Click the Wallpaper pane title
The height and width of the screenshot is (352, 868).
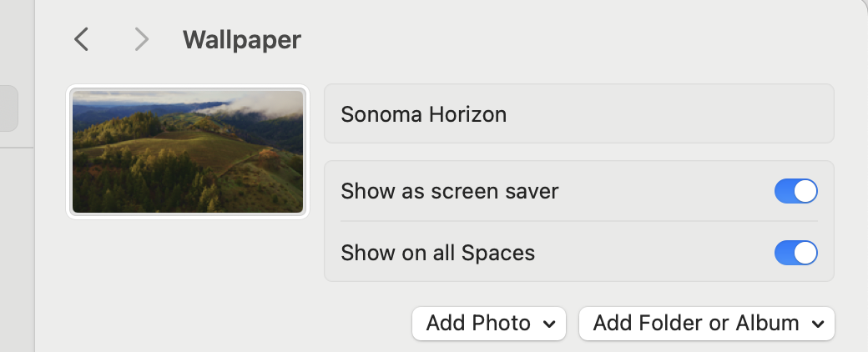click(x=241, y=39)
